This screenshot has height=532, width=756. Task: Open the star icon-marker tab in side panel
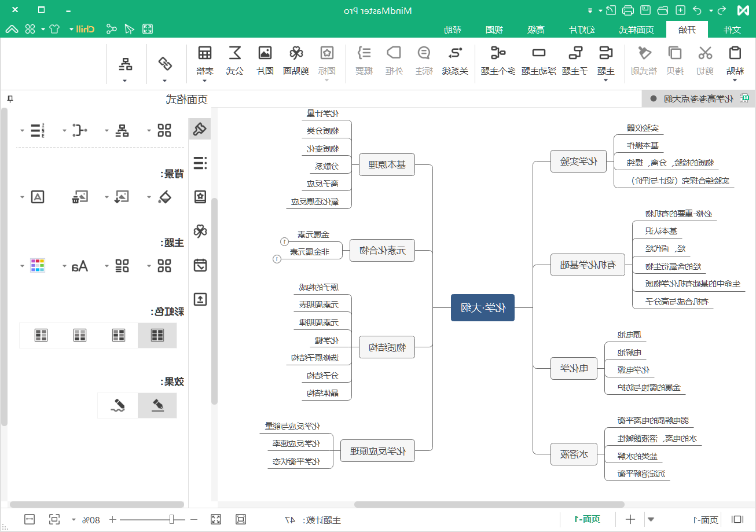[x=200, y=197]
